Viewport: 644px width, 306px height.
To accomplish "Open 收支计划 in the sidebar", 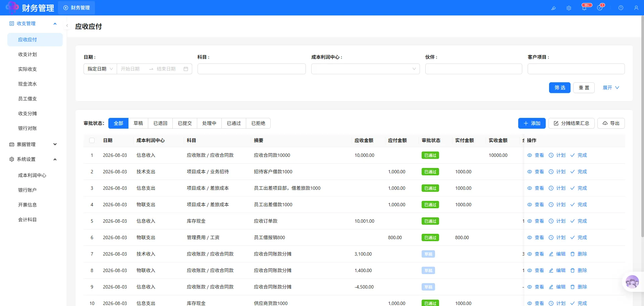I will click(35, 54).
